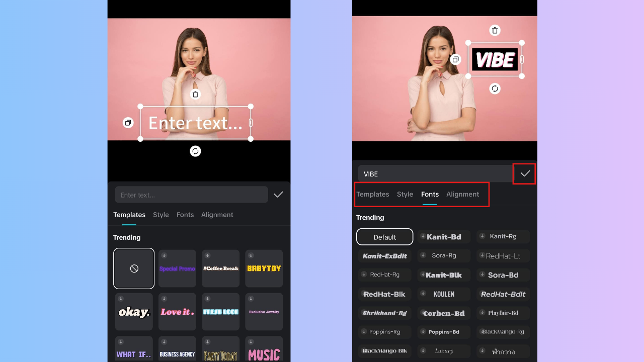Image resolution: width=644 pixels, height=362 pixels.
Task: Select the BABYTOY template
Action: pos(264,268)
